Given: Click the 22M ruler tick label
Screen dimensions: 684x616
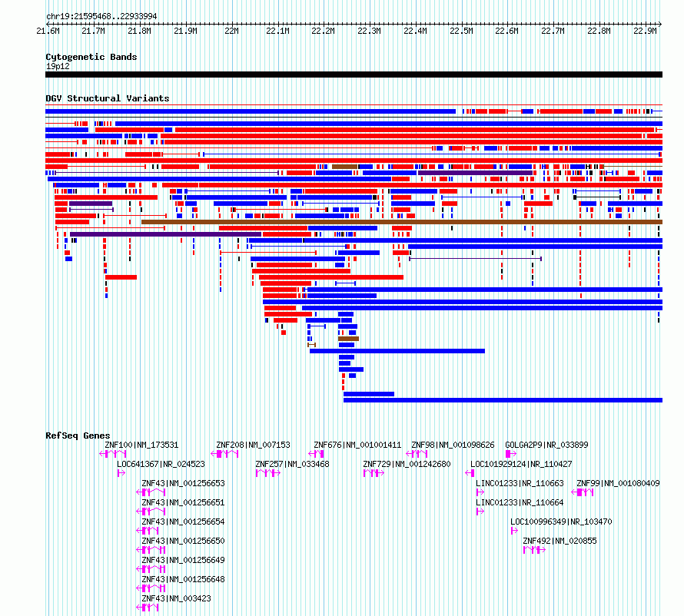Looking at the screenshot, I should [231, 31].
